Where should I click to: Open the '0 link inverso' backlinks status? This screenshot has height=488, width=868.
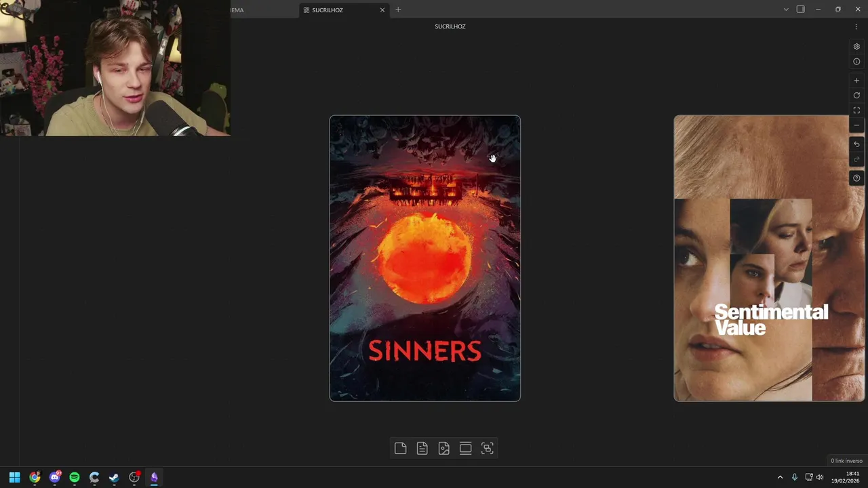click(x=846, y=461)
